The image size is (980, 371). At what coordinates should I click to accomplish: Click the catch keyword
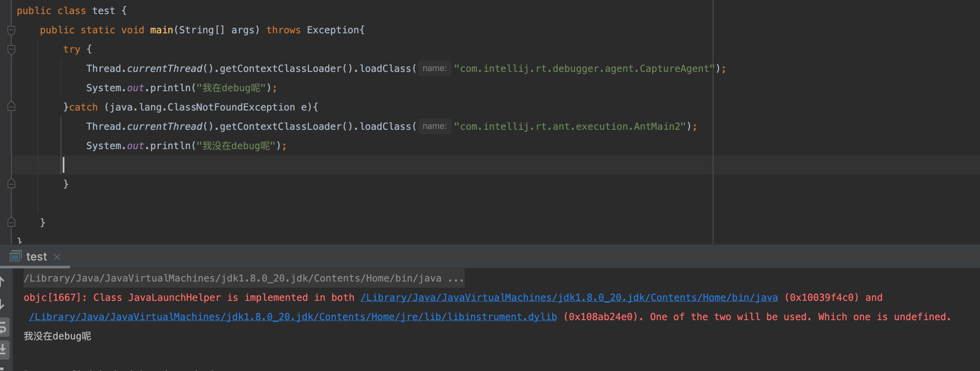pos(83,107)
